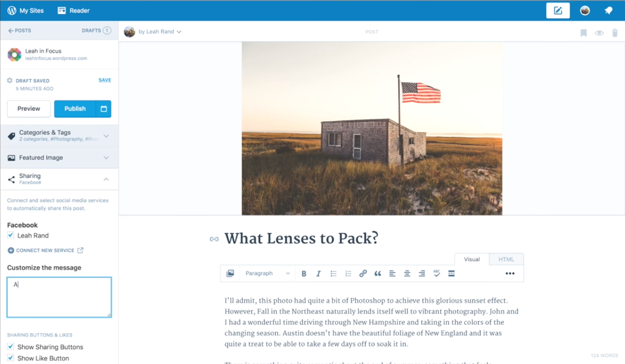Insert a blockquote using the quote icon
The image size is (625, 364).
[x=378, y=274]
